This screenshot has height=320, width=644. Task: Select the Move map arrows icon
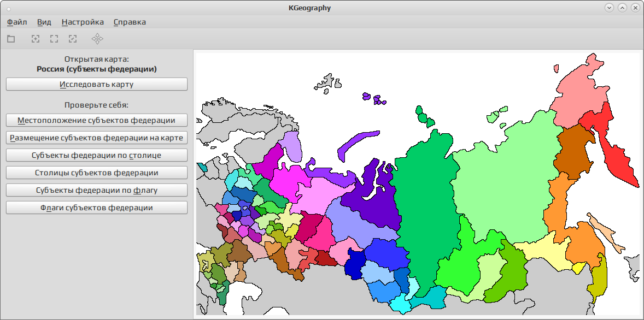tap(97, 39)
